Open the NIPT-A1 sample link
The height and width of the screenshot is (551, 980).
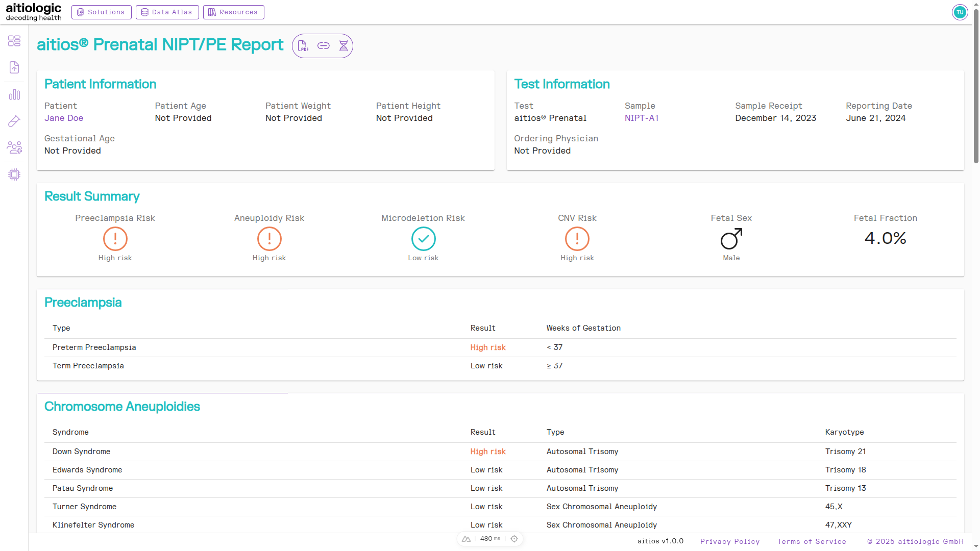coord(641,118)
